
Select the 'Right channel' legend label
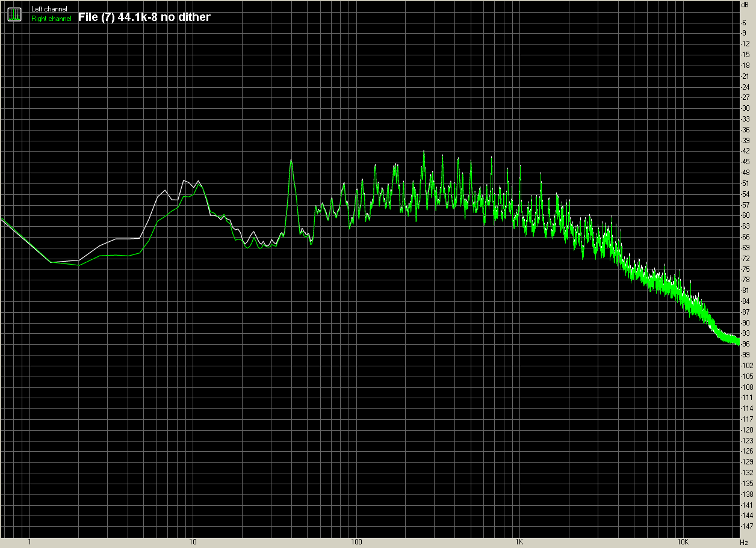point(51,19)
